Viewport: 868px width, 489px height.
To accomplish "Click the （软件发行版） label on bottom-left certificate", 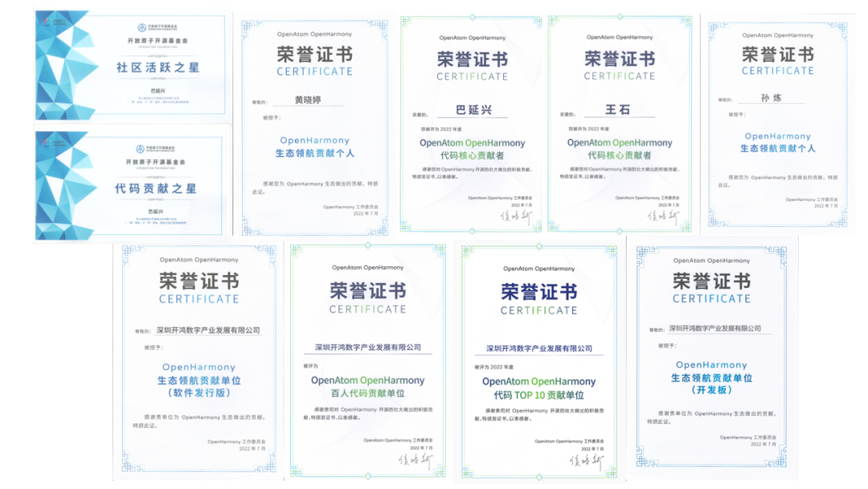I will [199, 393].
